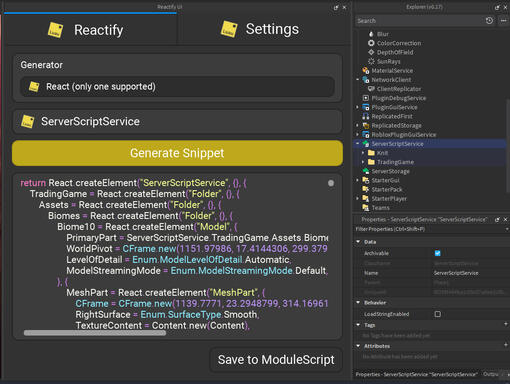
Task: Pop out the Reactify UI panel
Action: pyautogui.click(x=336, y=7)
